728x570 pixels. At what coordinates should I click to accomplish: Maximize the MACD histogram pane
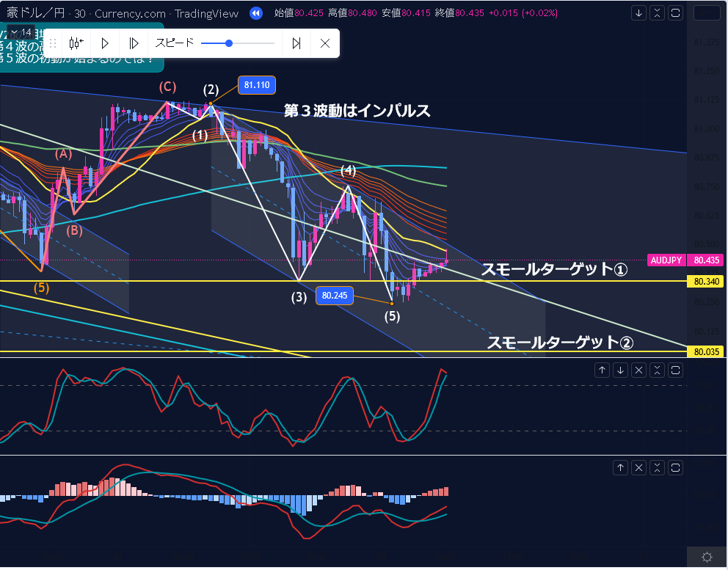tap(676, 468)
